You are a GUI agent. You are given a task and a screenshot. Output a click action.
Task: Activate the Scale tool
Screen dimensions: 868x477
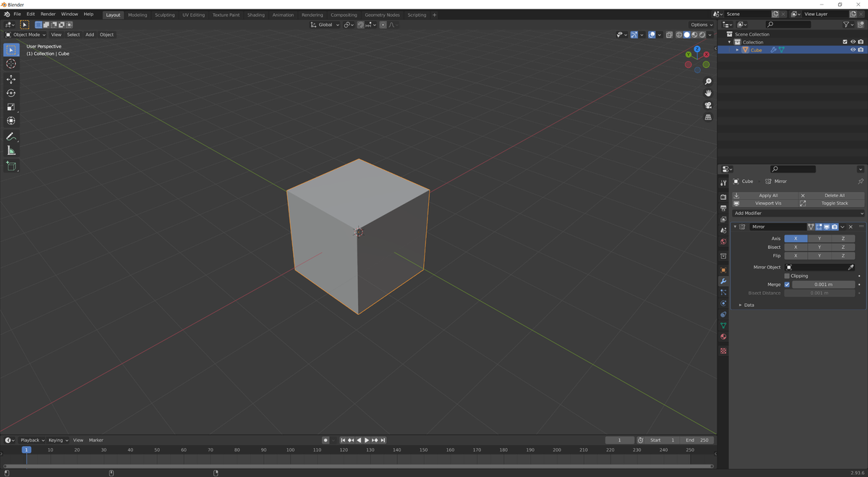pyautogui.click(x=11, y=107)
